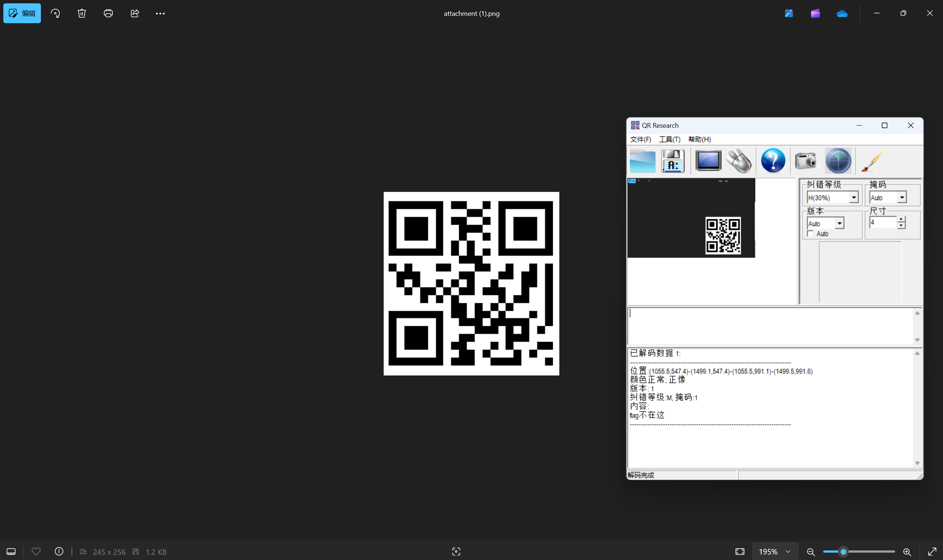The image size is (943, 560).
Task: Open the 纠错等级 H(30%) dropdown
Action: [832, 197]
